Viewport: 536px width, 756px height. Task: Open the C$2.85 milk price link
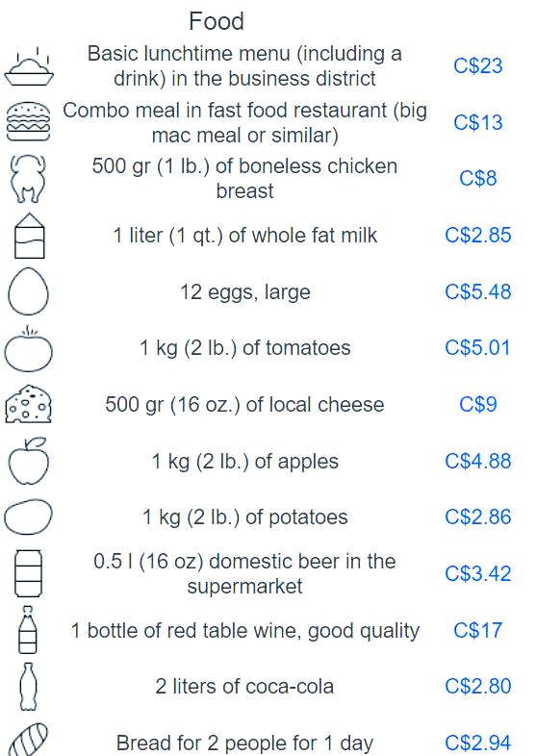click(477, 236)
